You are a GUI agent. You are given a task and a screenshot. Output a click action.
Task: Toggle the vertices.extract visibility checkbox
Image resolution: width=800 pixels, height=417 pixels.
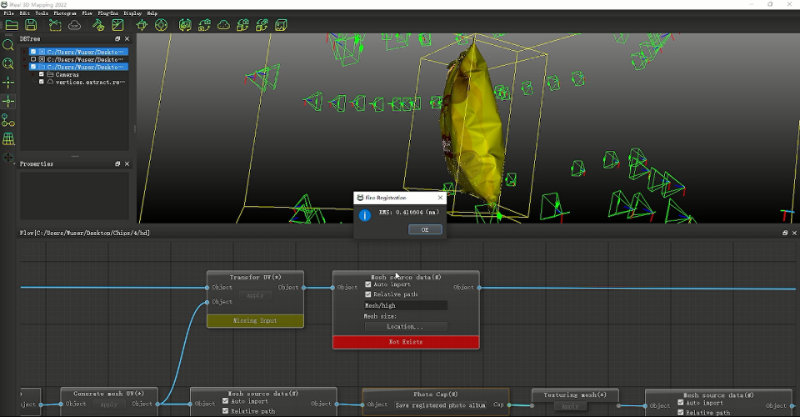pos(42,82)
